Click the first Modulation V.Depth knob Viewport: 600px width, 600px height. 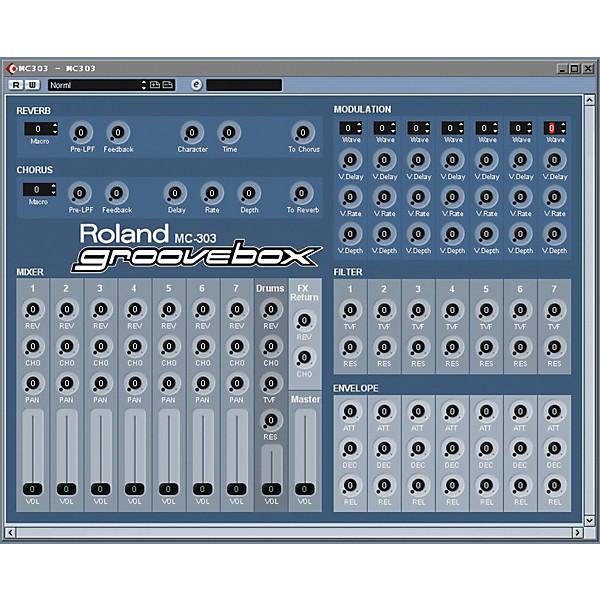tap(350, 234)
